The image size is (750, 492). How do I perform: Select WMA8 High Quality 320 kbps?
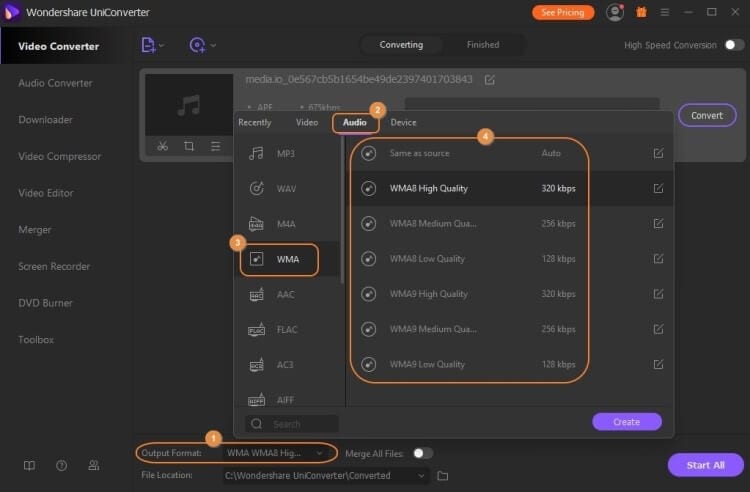click(x=510, y=188)
